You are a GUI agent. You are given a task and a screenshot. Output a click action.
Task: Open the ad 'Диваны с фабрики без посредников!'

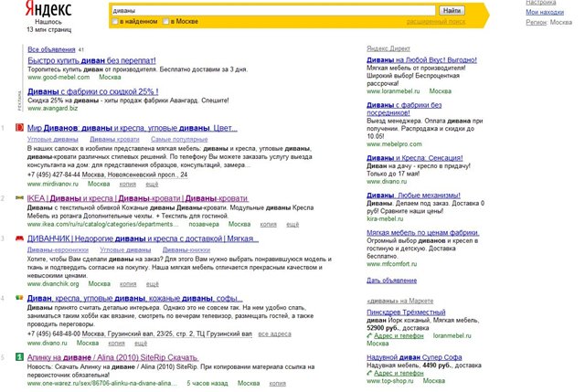[x=404, y=109]
